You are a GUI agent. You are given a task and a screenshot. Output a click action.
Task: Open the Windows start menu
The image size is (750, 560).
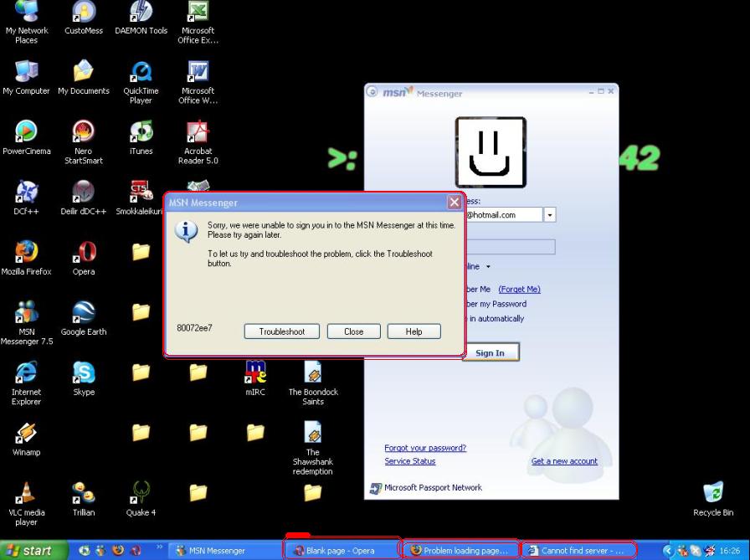click(33, 551)
